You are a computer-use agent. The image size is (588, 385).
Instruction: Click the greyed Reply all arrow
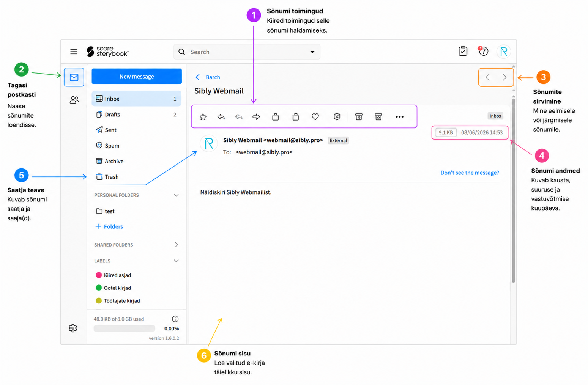pos(239,117)
